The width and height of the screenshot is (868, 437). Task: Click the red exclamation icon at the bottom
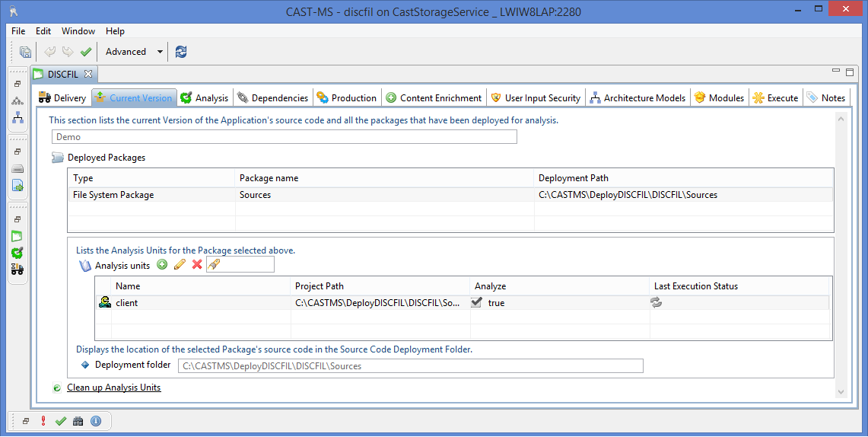click(x=43, y=421)
